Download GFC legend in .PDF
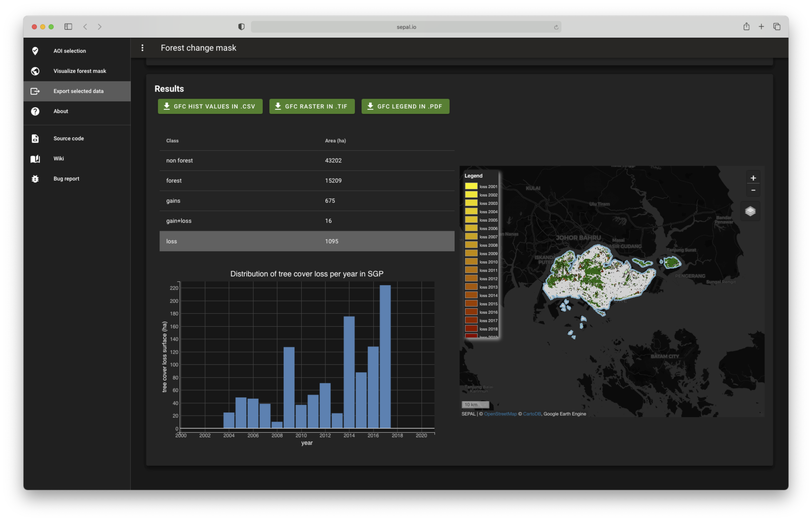This screenshot has width=812, height=521. [x=405, y=106]
